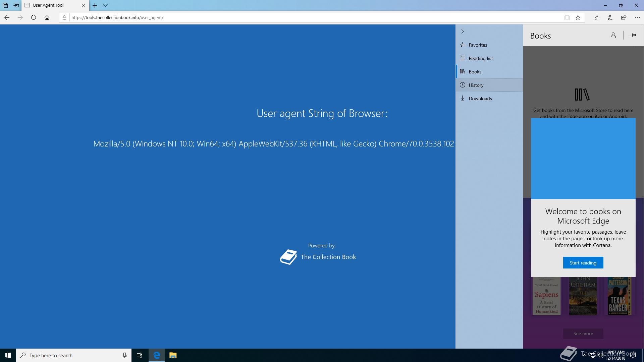Click the large books library icon
Image resolution: width=644 pixels, height=362 pixels.
582,95
